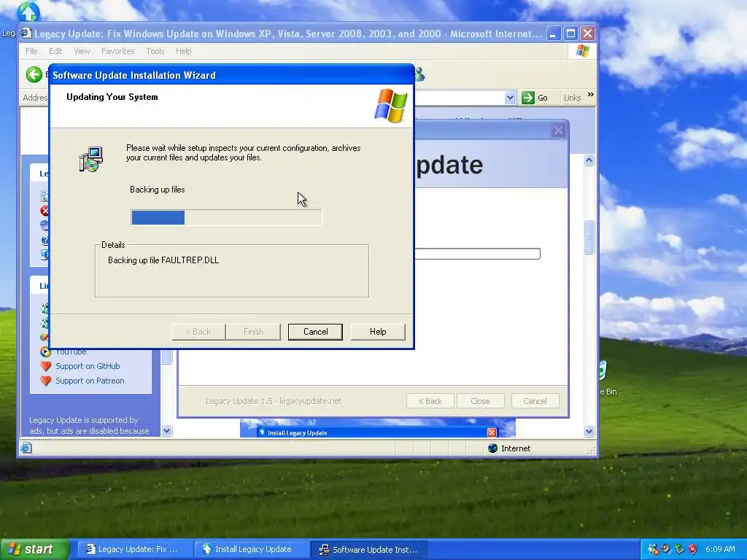Click the Windows logo in wizard header
This screenshot has width=747, height=560.
click(x=391, y=106)
